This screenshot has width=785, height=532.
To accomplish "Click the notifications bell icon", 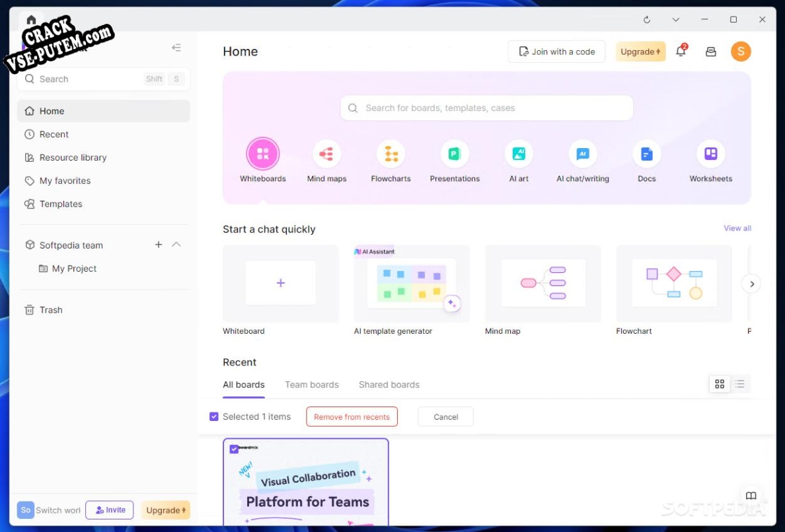I will pyautogui.click(x=681, y=52).
